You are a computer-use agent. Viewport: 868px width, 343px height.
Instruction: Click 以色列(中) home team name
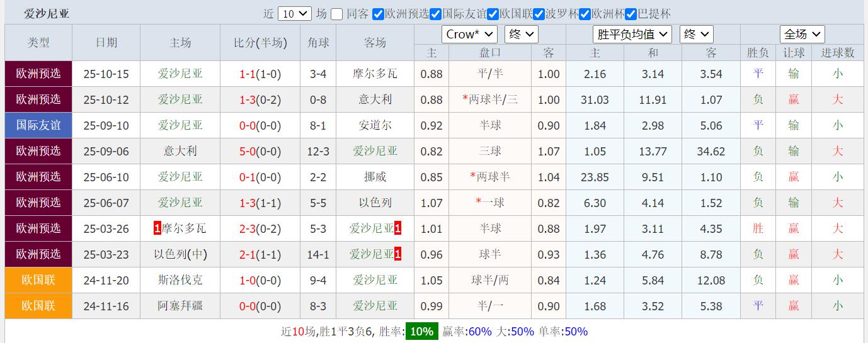[180, 255]
